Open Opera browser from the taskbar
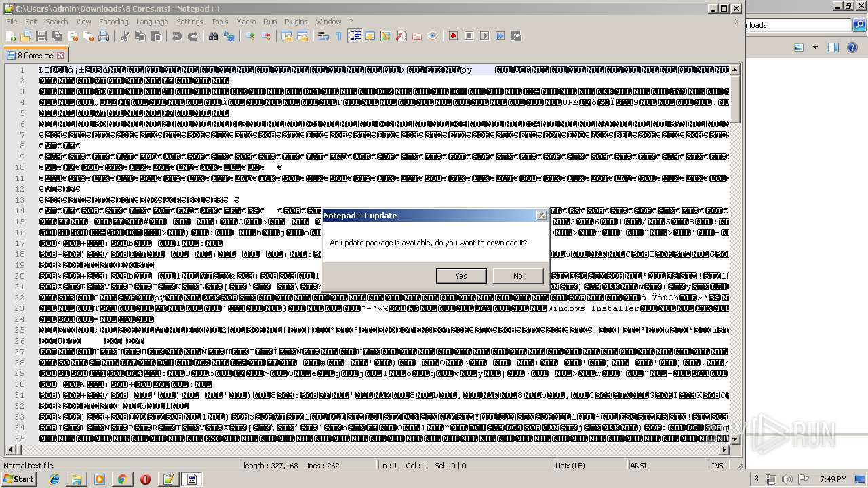This screenshot has width=868, height=488. (145, 479)
